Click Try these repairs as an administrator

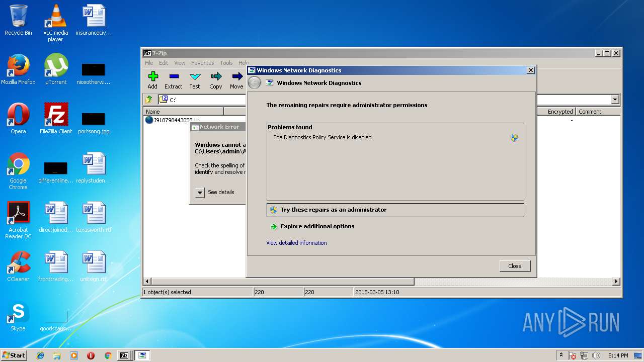pos(395,210)
